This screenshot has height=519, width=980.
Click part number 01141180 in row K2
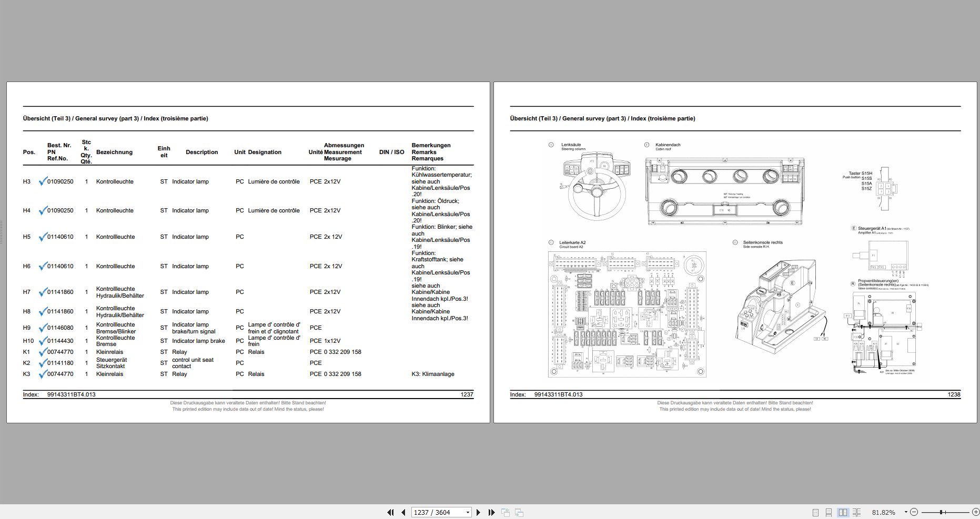click(x=60, y=363)
